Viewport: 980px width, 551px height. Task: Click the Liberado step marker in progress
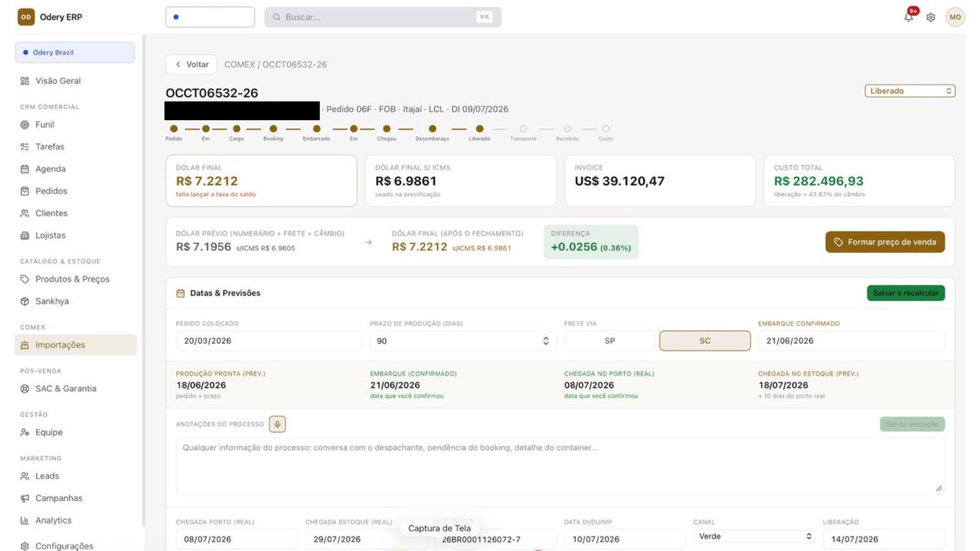click(479, 129)
